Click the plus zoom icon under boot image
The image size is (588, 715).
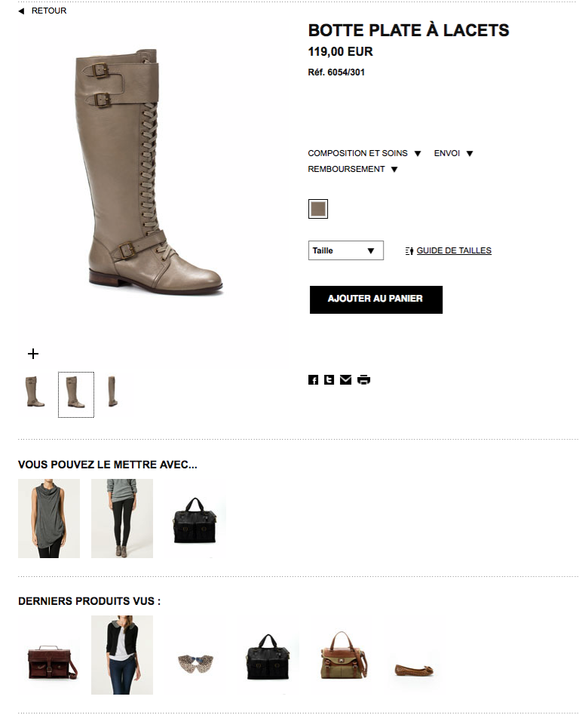click(33, 354)
